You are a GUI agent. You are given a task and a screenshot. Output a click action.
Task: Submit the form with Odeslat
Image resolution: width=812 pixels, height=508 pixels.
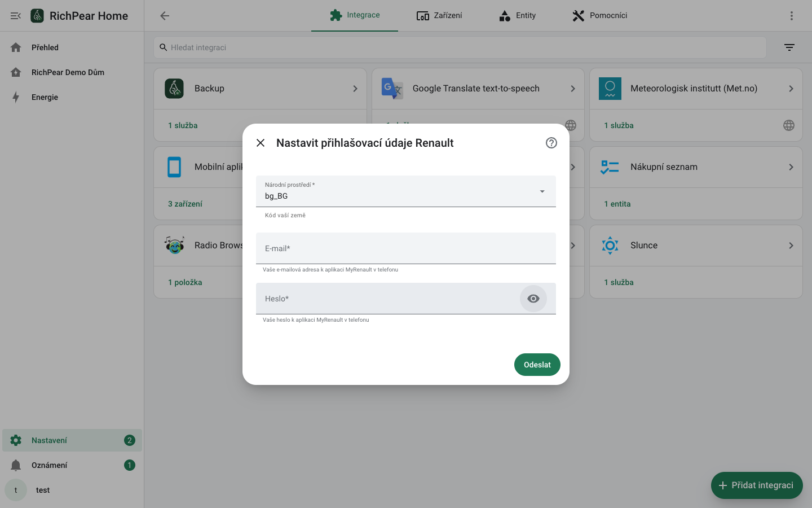pyautogui.click(x=537, y=365)
